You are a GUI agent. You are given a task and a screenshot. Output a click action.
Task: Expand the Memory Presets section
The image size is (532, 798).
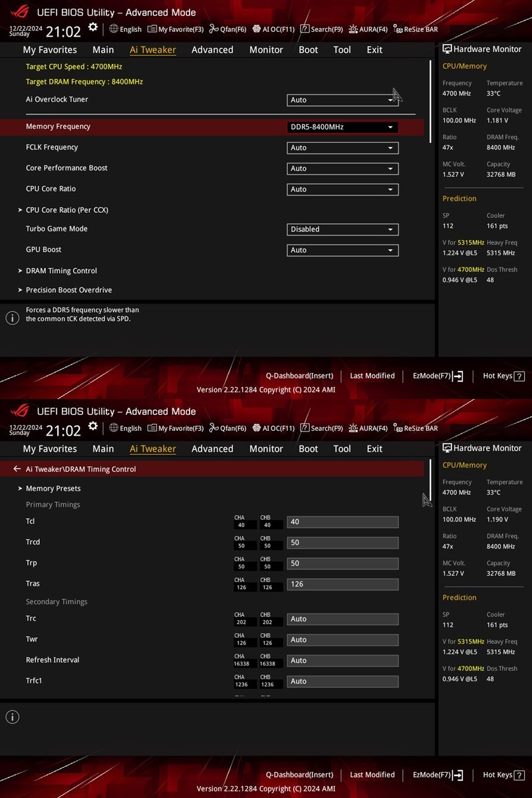coord(53,487)
